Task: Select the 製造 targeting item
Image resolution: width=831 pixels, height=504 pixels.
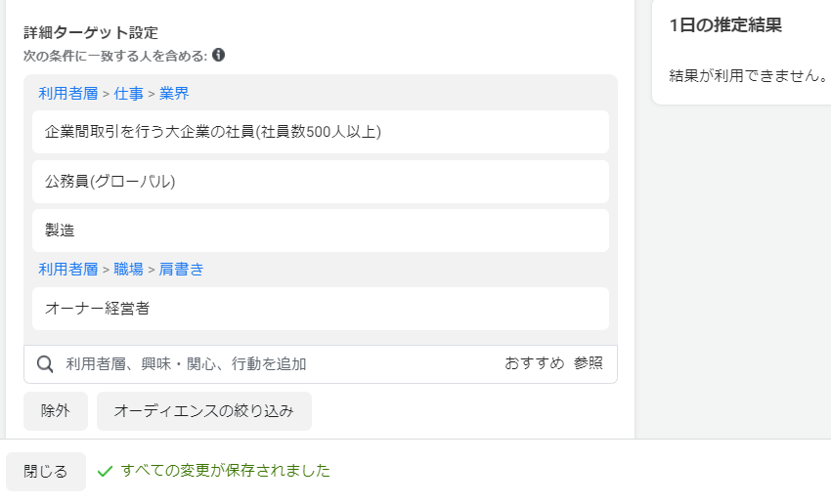Action: (x=321, y=231)
